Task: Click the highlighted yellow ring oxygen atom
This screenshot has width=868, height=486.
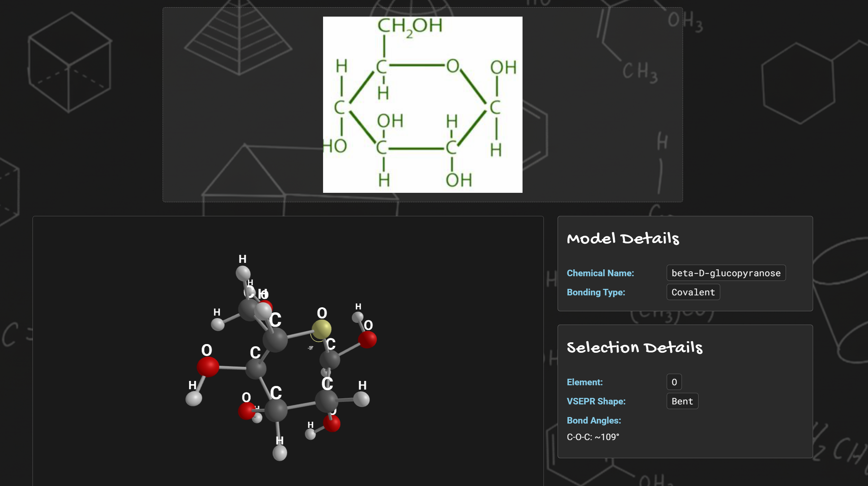Action: [321, 329]
